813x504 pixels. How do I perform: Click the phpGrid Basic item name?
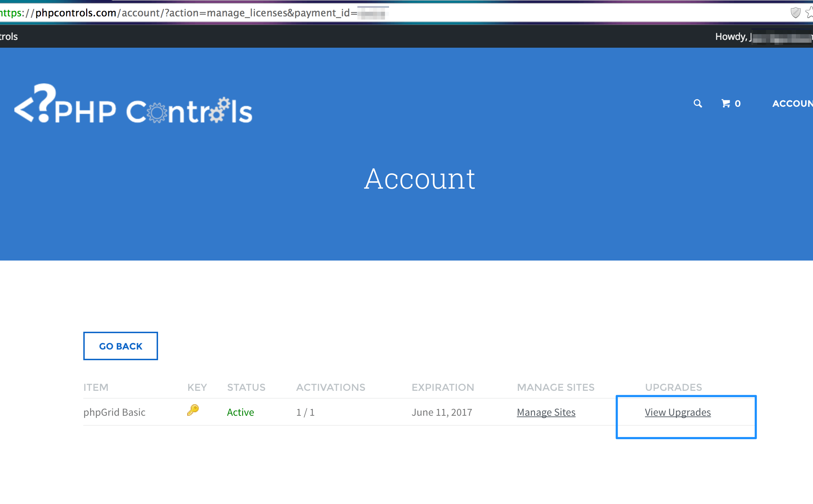(114, 412)
